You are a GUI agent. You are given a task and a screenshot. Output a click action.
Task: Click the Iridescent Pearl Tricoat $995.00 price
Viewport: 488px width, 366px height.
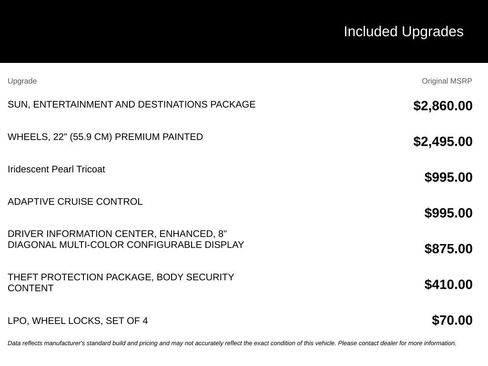coord(448,177)
